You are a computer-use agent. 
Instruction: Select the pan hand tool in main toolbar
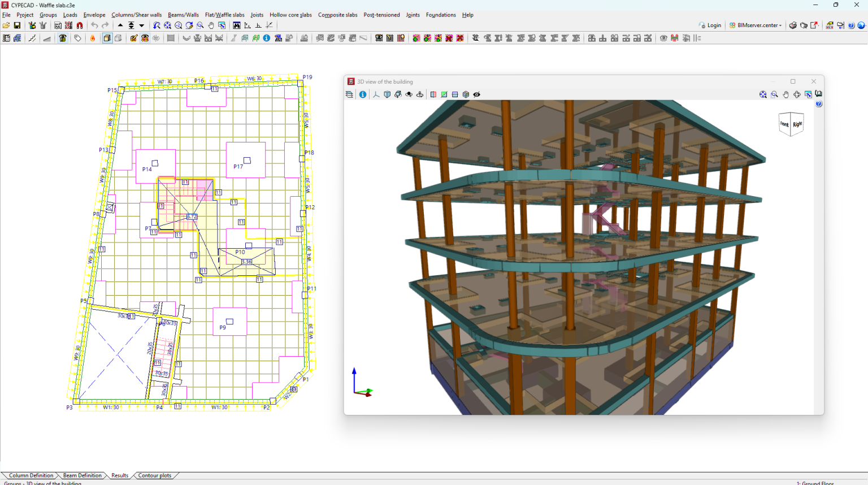211,25
